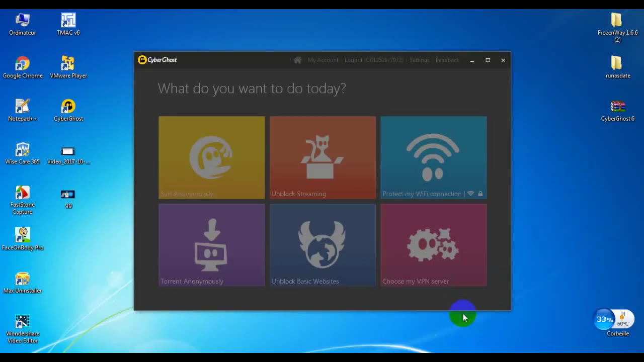Select the Ordinateur desktop icon
The width and height of the screenshot is (644, 362).
[23, 24]
